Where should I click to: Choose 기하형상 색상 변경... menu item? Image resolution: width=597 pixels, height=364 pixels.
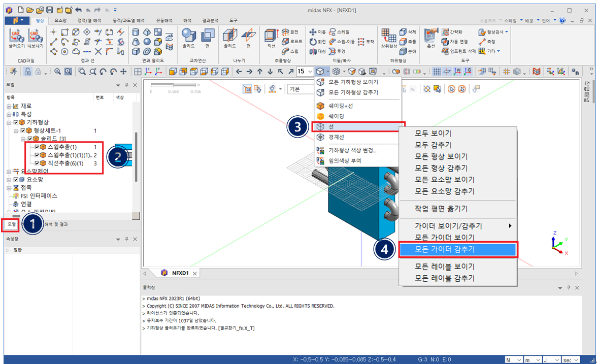pos(358,150)
